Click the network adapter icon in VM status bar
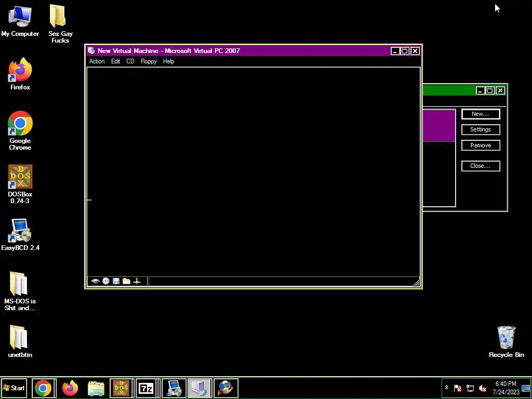532x399 pixels. (137, 281)
